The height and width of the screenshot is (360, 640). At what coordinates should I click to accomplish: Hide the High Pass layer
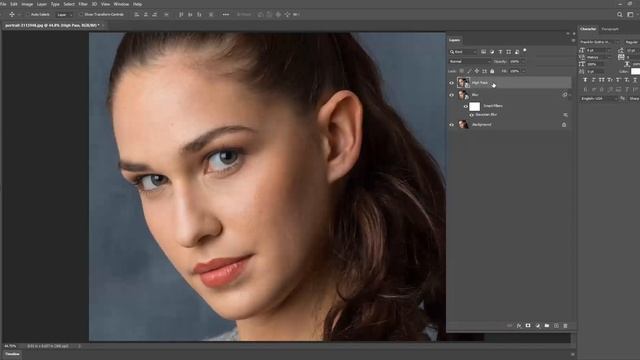451,83
